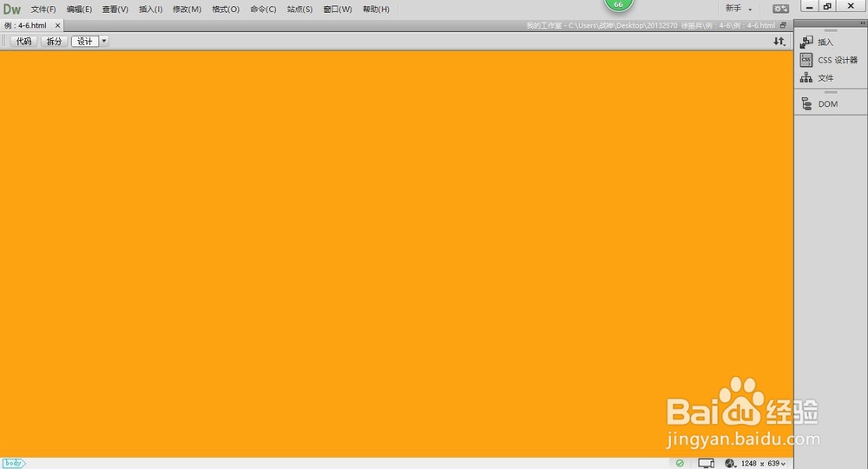This screenshot has height=469, width=868.
Task: Click the restore document window icon
Action: (x=783, y=25)
